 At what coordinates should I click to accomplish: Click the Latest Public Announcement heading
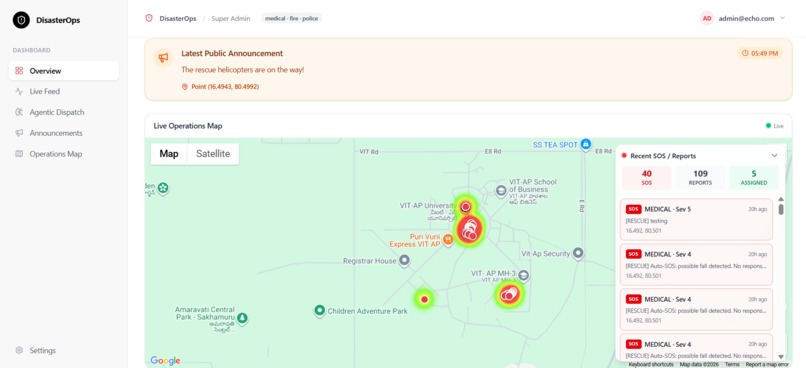point(232,53)
